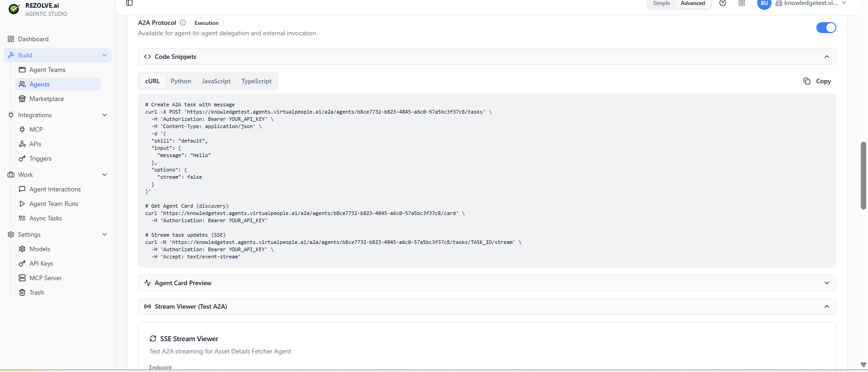Click the Settings gear section icon
The width and height of the screenshot is (868, 372).
coord(11,234)
